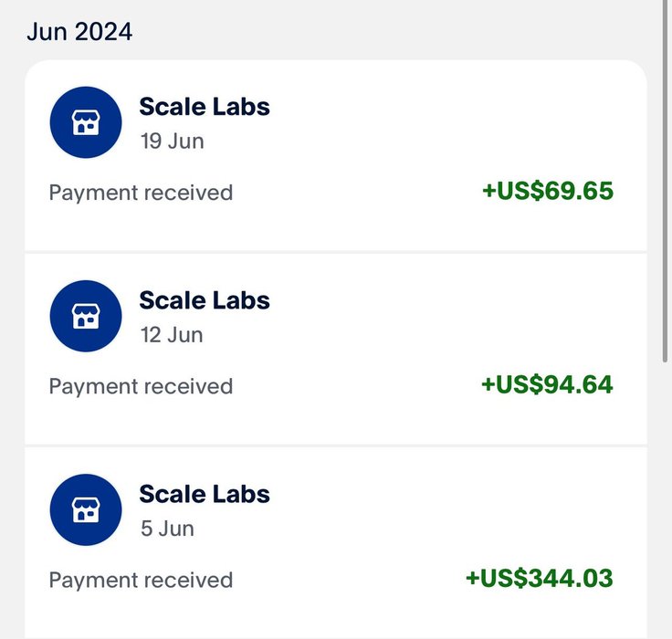Screen dimensions: 672x639
Task: Click the store icon for 5 Jun payment
Action: point(85,509)
